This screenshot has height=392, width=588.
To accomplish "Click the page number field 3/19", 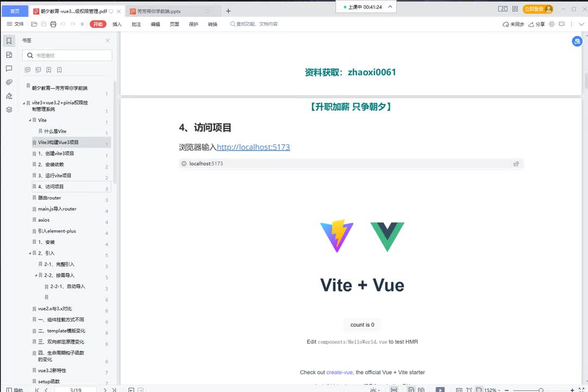I will pyautogui.click(x=75, y=390).
